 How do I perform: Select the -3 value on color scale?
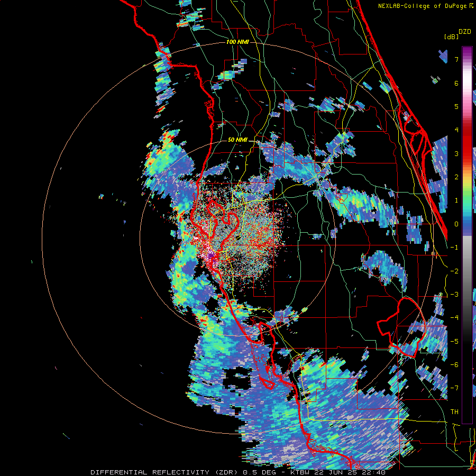click(454, 295)
